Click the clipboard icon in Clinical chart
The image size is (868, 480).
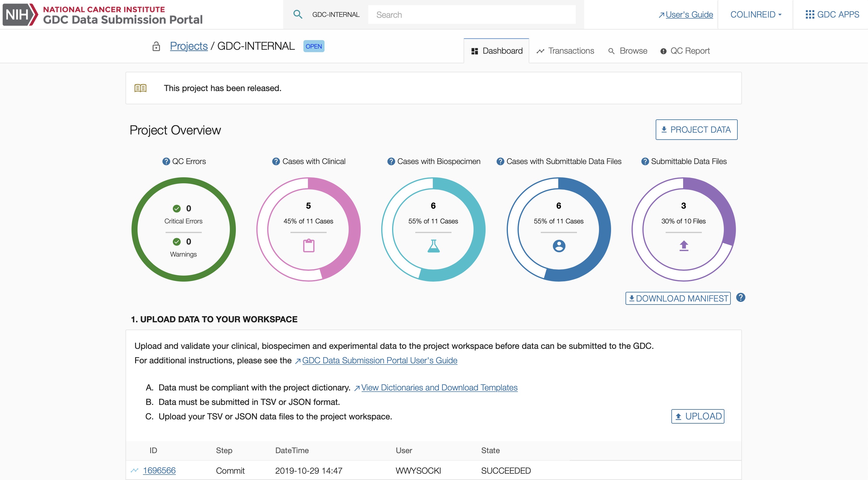tap(309, 245)
